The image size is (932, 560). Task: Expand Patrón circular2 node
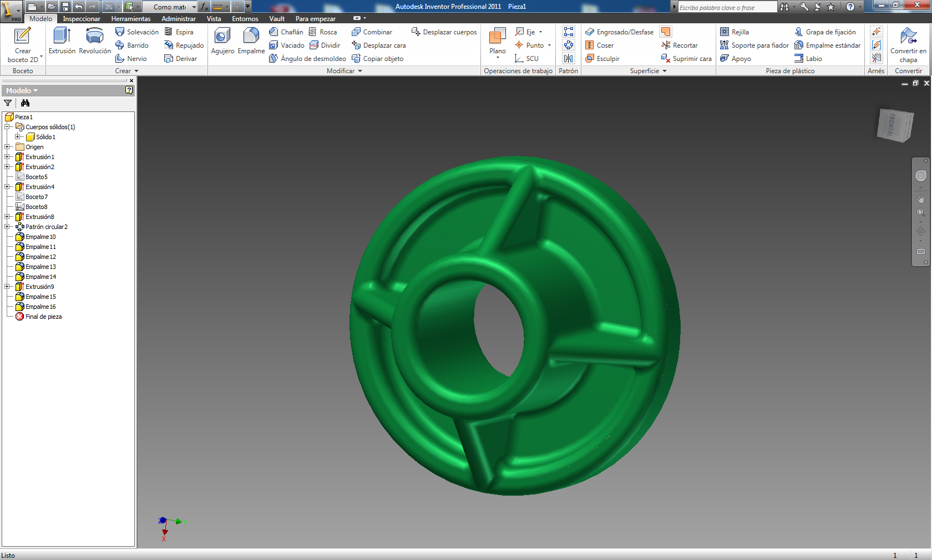[x=7, y=227]
